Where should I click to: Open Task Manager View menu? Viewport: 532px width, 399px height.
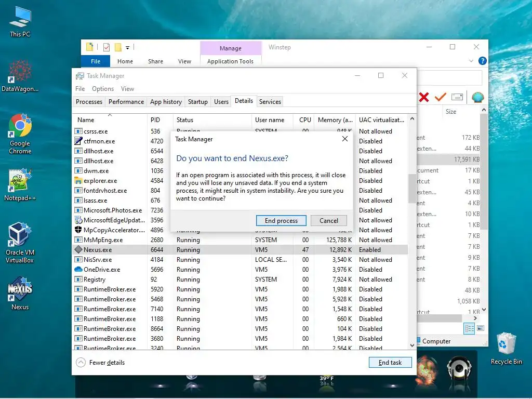128,88
